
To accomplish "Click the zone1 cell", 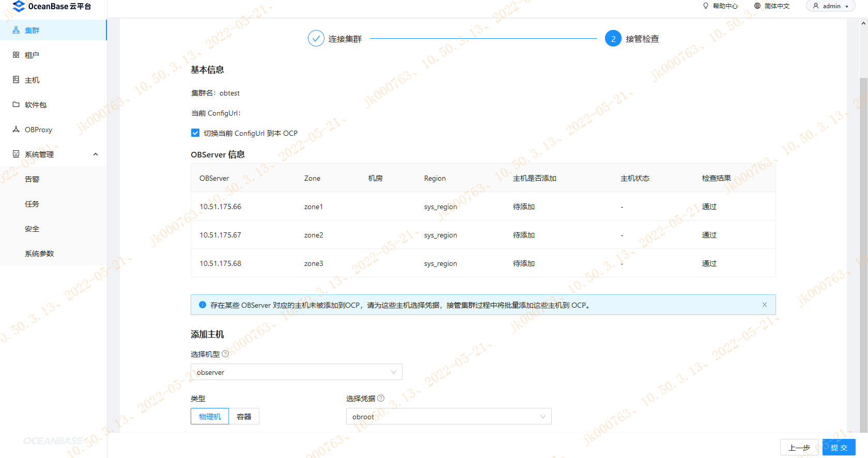I will pyautogui.click(x=314, y=207).
